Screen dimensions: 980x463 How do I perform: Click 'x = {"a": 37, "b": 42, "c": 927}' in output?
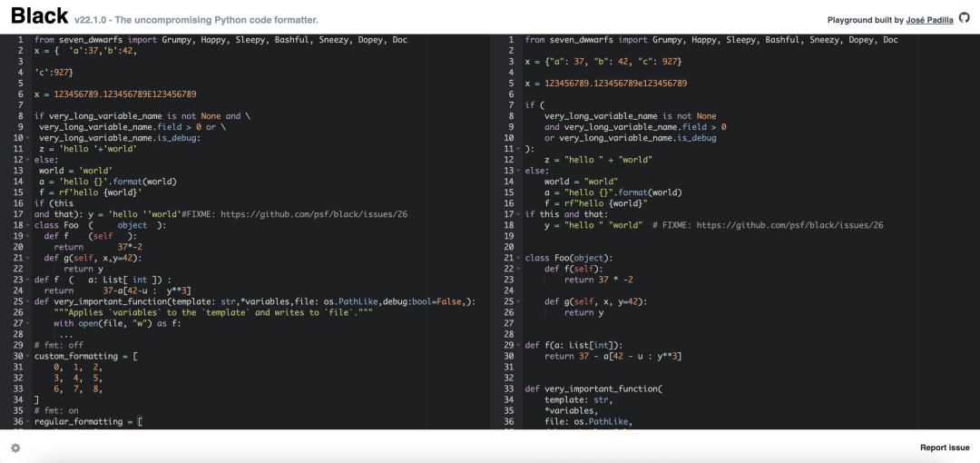603,62
